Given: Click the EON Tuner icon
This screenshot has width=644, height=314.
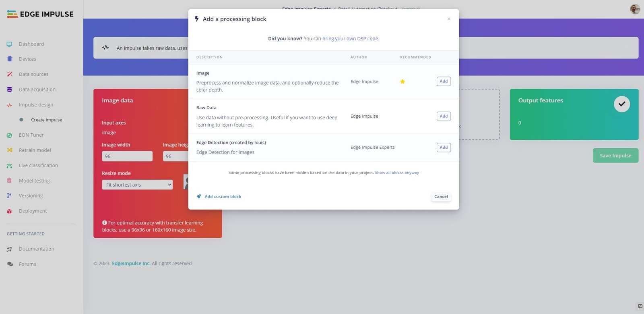Looking at the screenshot, I should tap(9, 135).
